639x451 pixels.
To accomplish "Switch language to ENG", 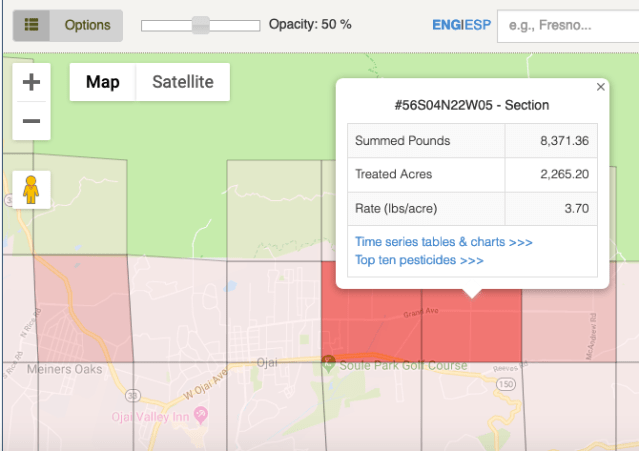I will click(446, 25).
